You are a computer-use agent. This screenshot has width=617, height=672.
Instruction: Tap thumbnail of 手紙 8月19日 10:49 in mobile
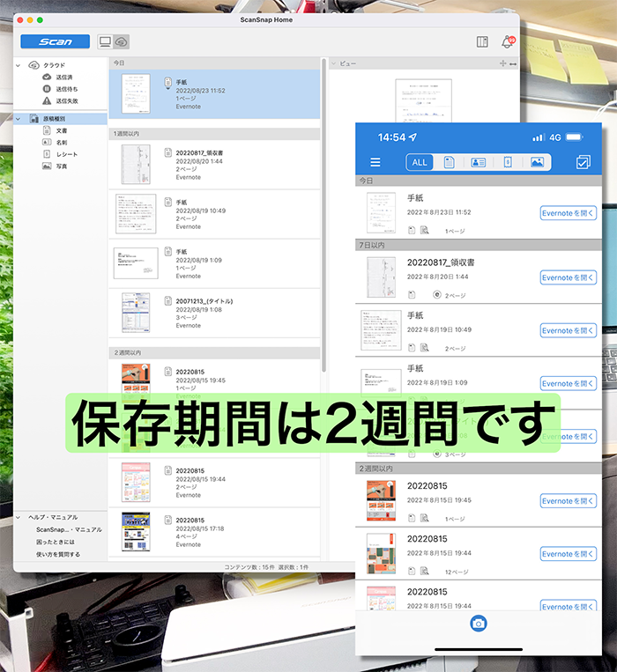click(381, 330)
